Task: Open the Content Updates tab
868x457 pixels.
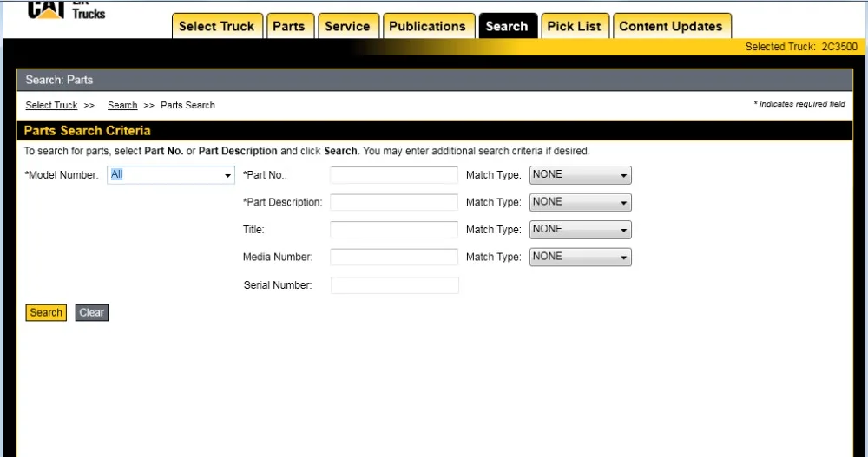Action: coord(670,26)
